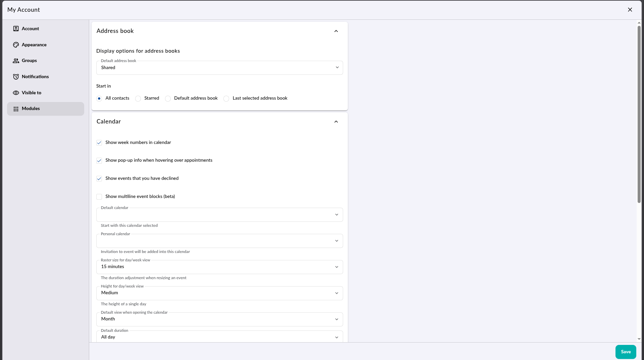Click the scrollbar down arrow
Screen dimensions: 644x360
tap(639, 339)
